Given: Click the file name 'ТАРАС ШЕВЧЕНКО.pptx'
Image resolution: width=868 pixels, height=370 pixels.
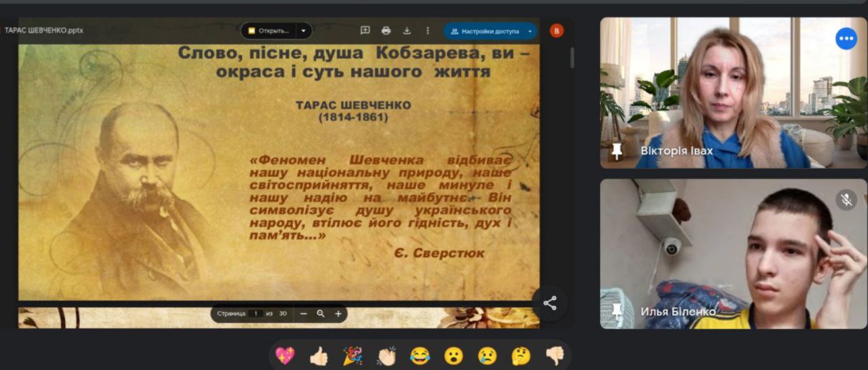Looking at the screenshot, I should pyautogui.click(x=43, y=31).
